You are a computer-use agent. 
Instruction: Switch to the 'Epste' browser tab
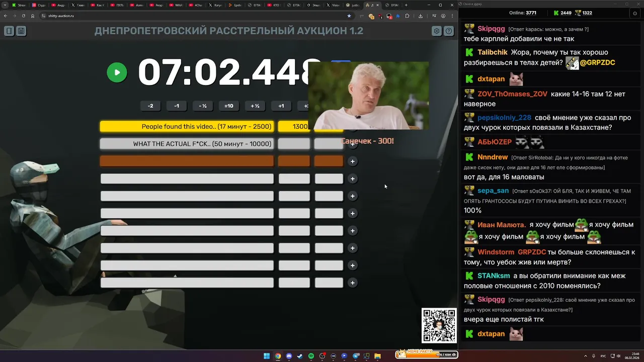coord(235,5)
